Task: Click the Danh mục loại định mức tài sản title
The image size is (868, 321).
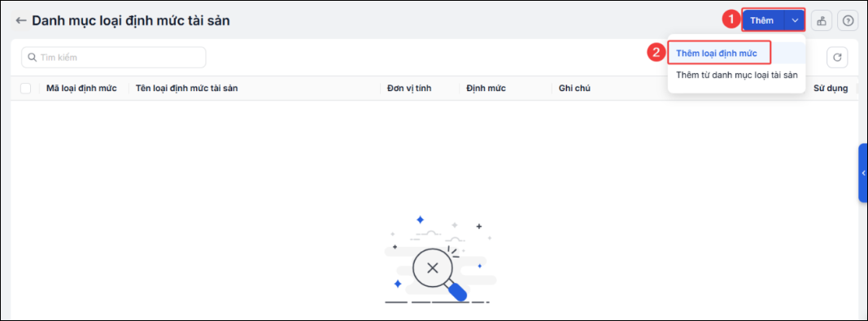Action: [131, 21]
